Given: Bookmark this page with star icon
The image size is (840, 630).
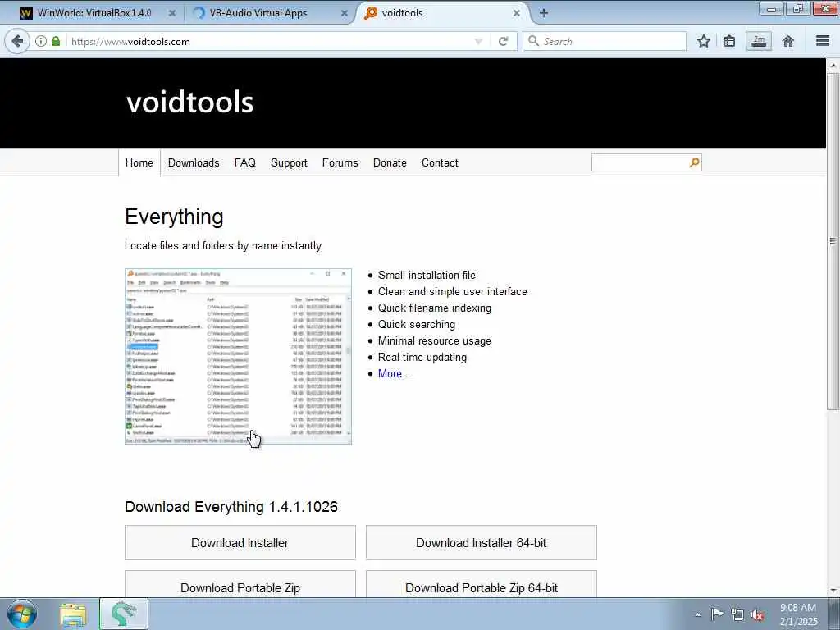Looking at the screenshot, I should [703, 41].
